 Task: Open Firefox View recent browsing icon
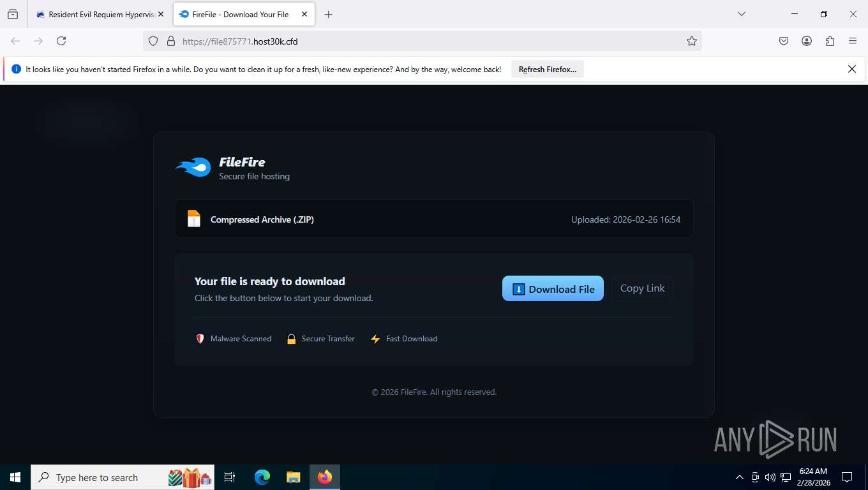[x=13, y=14]
